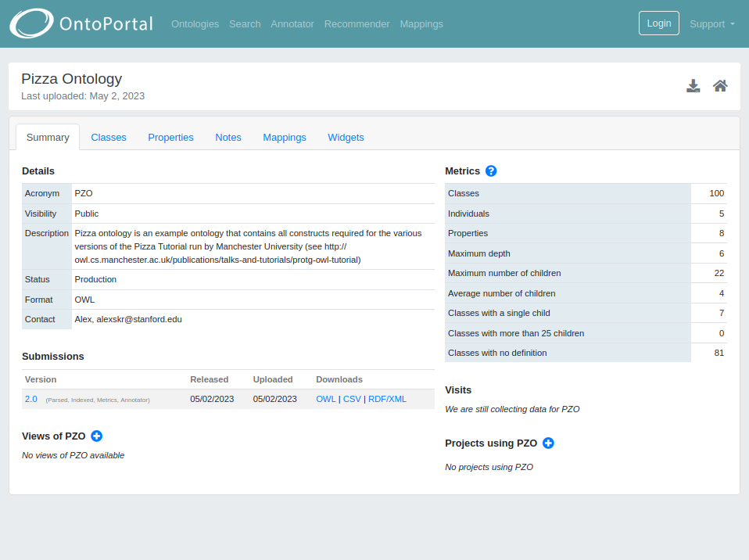Open Mappings in the top navbar

[x=421, y=24]
